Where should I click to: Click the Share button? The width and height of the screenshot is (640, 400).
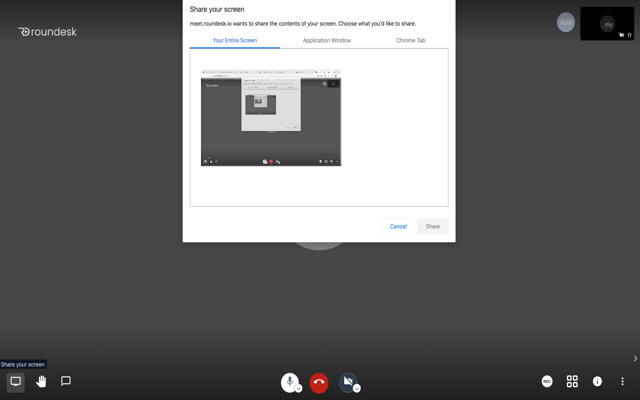tap(433, 227)
